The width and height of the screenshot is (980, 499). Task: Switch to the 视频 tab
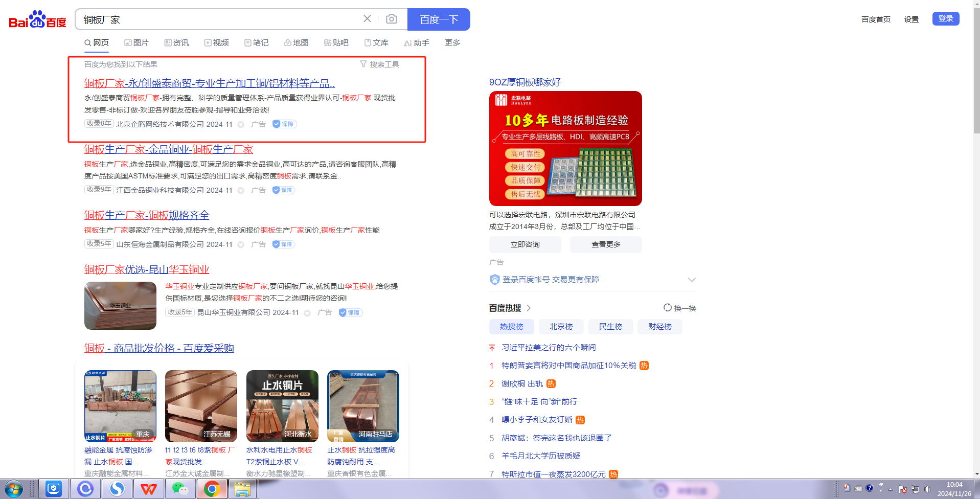click(x=217, y=42)
